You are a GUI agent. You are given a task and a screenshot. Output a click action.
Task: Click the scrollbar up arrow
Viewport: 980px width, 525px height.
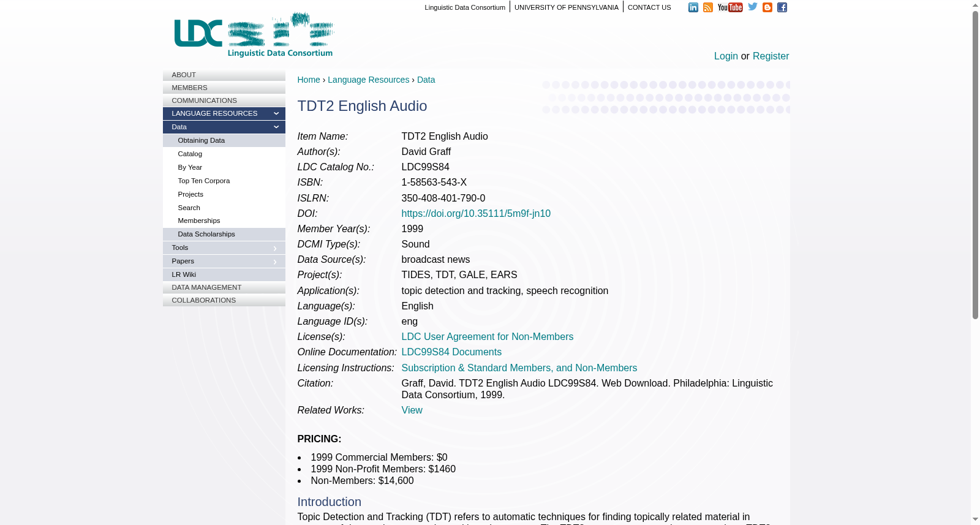click(975, 5)
